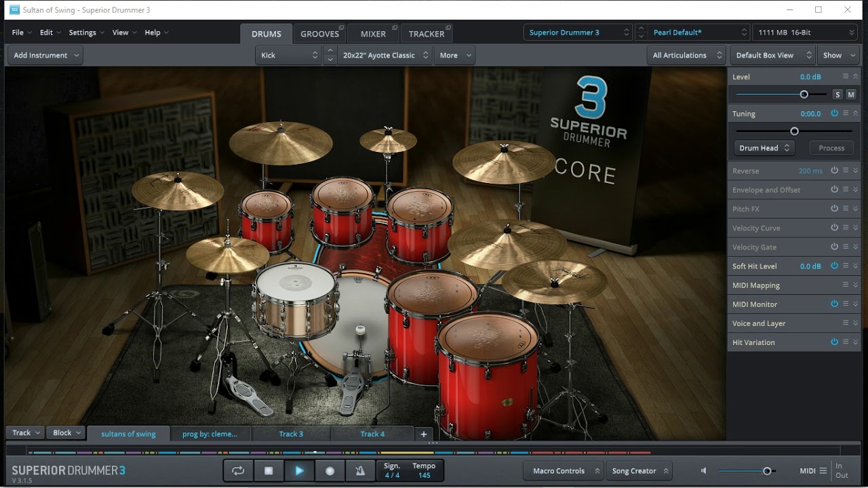Switch to the TRACKER tab

[427, 34]
